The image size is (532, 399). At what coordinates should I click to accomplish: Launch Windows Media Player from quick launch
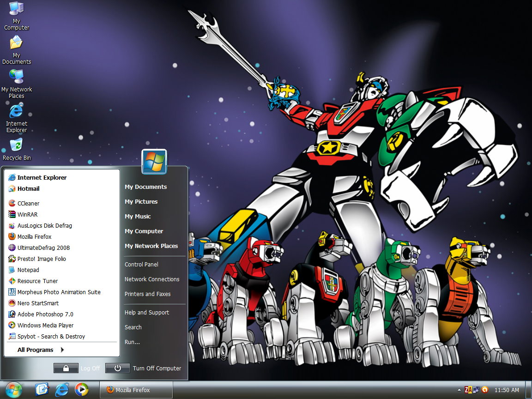click(81, 389)
